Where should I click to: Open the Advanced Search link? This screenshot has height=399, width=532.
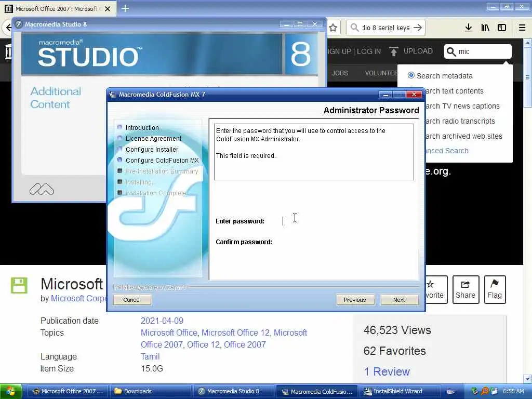pos(446,151)
